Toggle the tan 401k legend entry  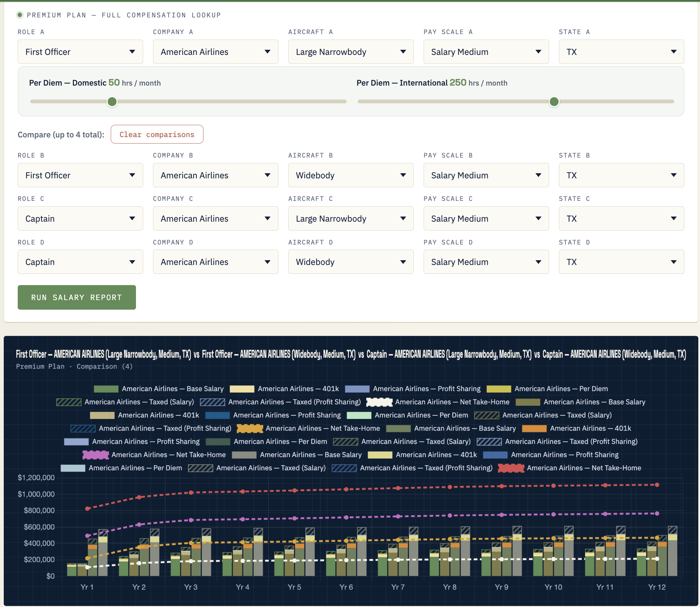coord(144,415)
